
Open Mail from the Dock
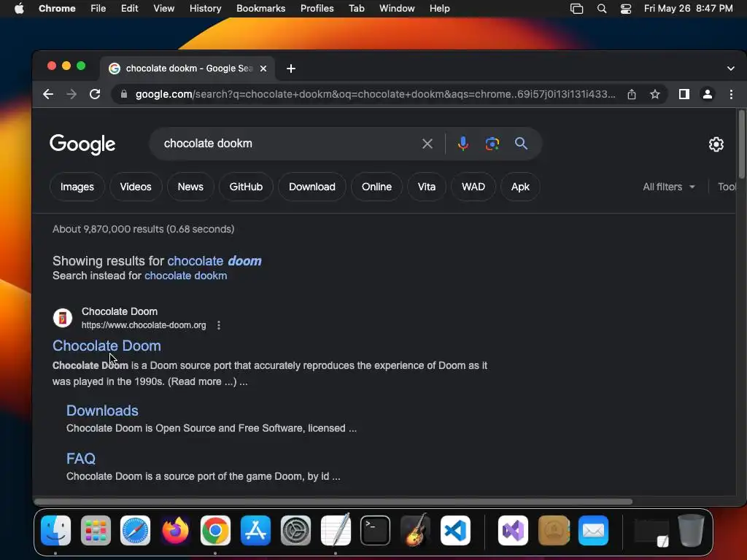(x=593, y=531)
